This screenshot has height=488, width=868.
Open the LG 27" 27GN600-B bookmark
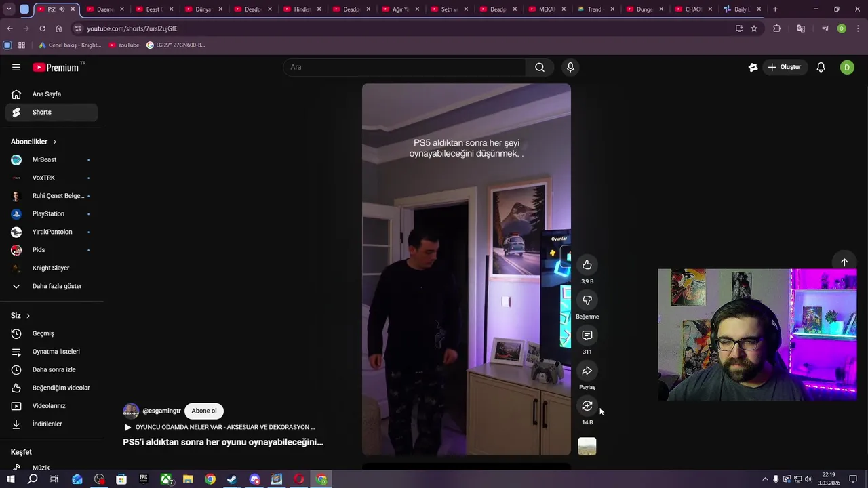point(176,45)
